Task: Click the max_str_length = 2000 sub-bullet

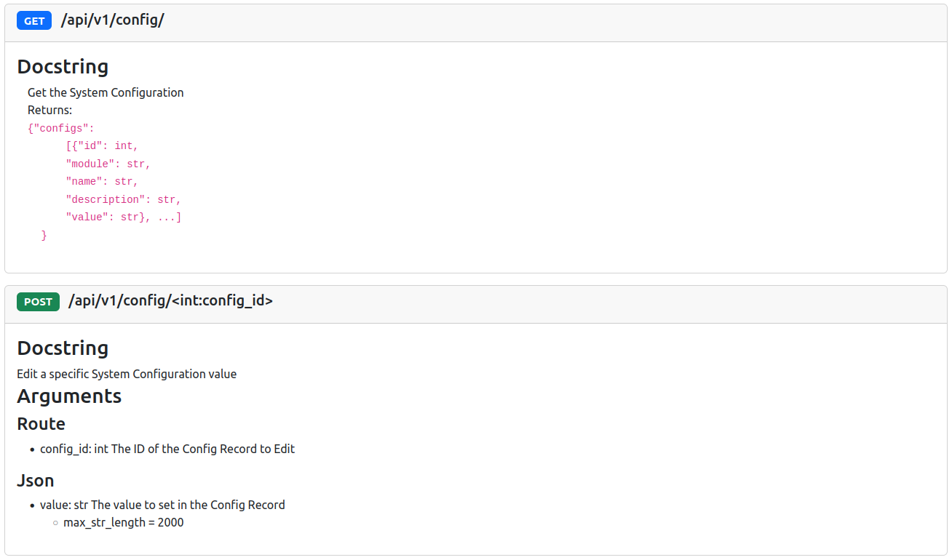Action: click(123, 522)
